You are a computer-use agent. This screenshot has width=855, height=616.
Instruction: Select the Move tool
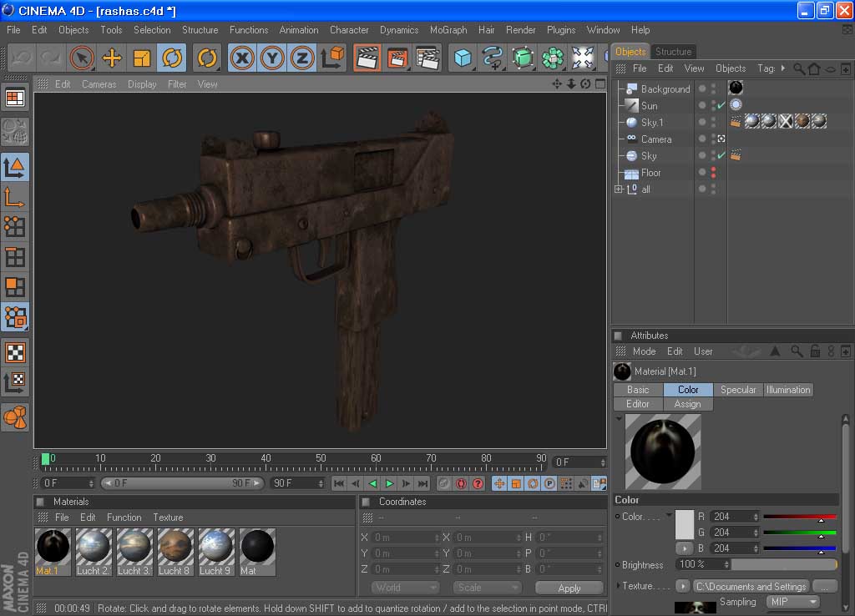point(112,58)
